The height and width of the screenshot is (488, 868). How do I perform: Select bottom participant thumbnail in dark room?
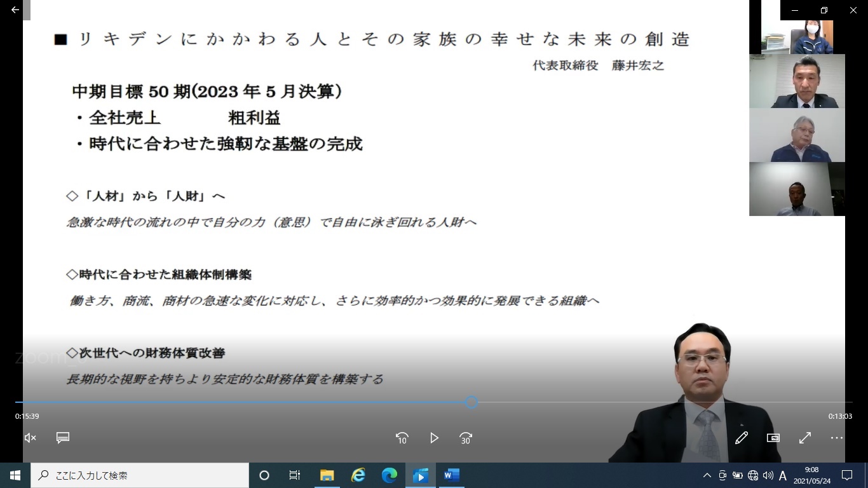pos(797,189)
